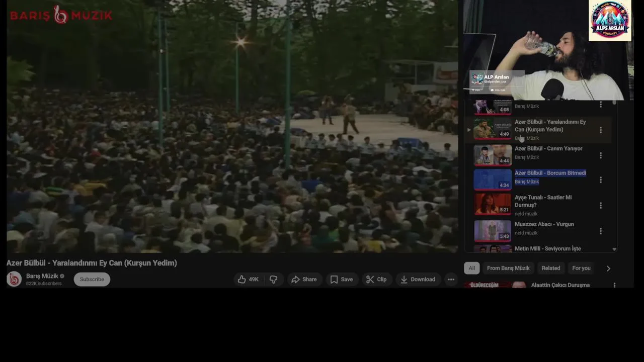644x362 pixels.
Task: Download the video
Action: (418, 280)
